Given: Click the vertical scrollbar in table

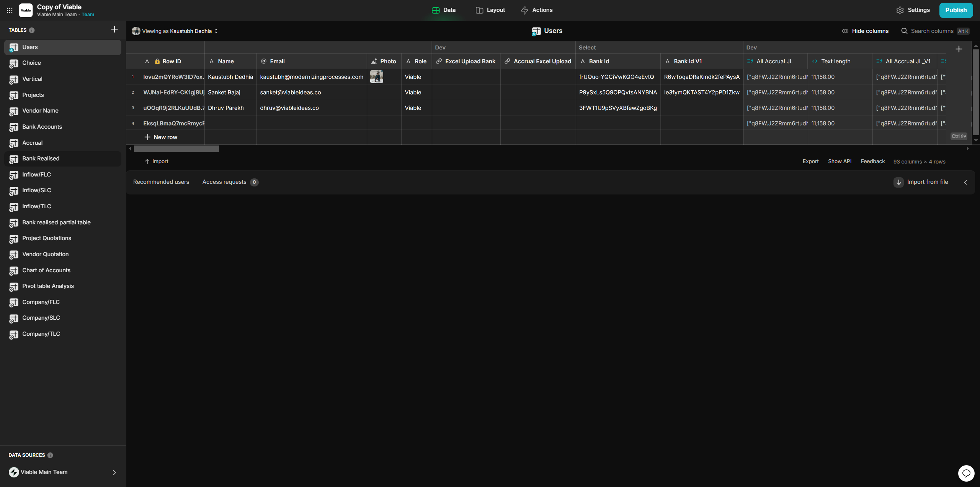Looking at the screenshot, I should pos(976,92).
